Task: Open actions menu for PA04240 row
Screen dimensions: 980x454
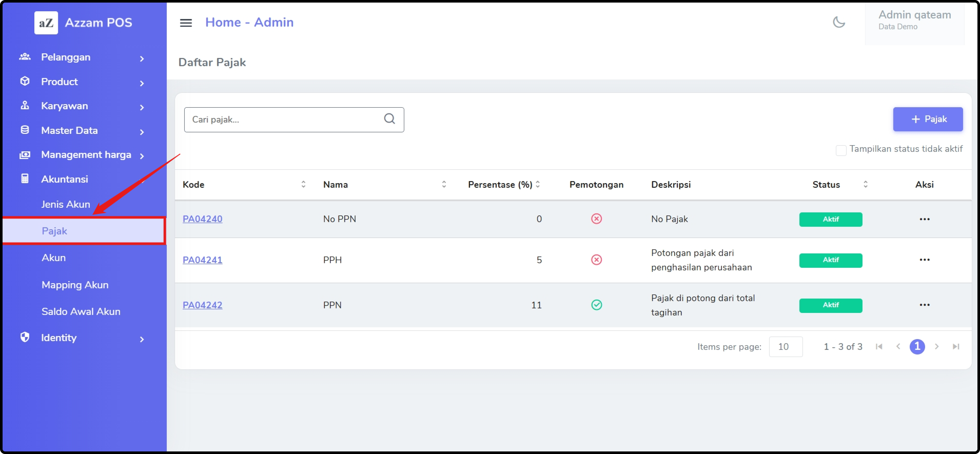Action: (x=924, y=219)
